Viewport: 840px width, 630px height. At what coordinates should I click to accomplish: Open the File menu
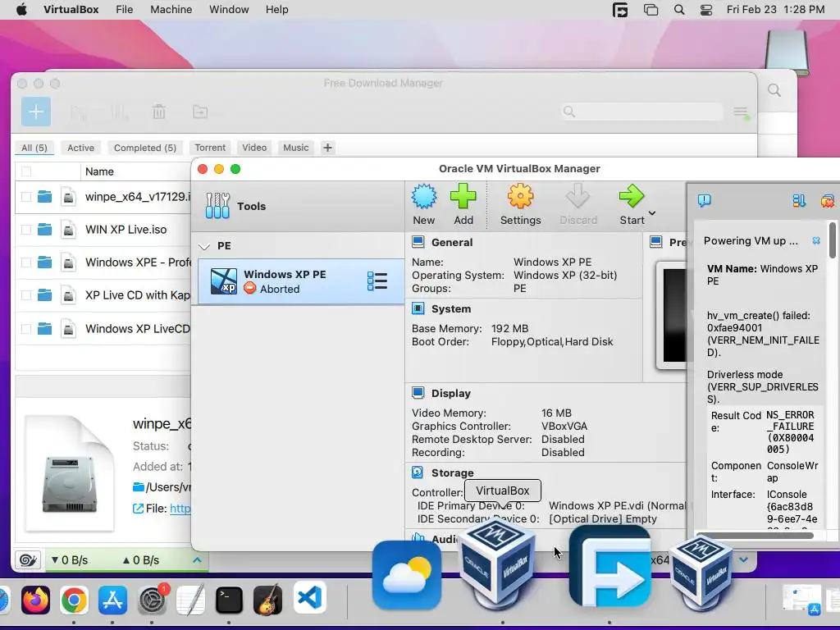(x=125, y=9)
